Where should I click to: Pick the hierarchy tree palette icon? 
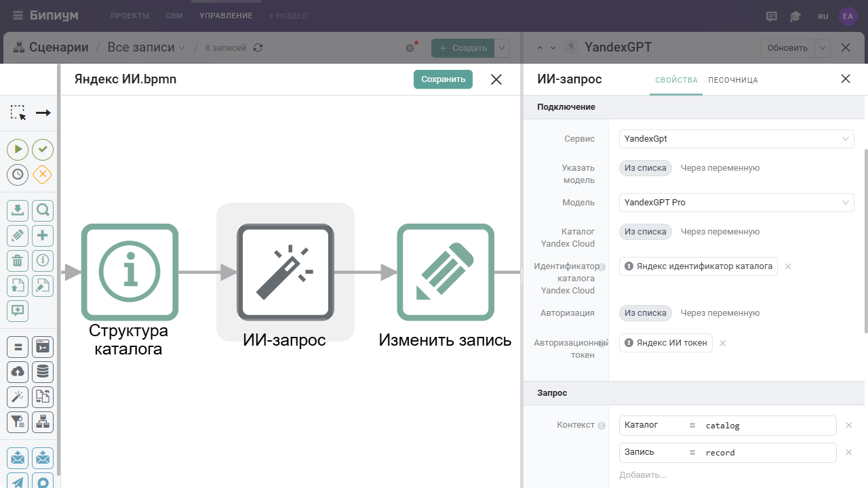[x=43, y=422]
